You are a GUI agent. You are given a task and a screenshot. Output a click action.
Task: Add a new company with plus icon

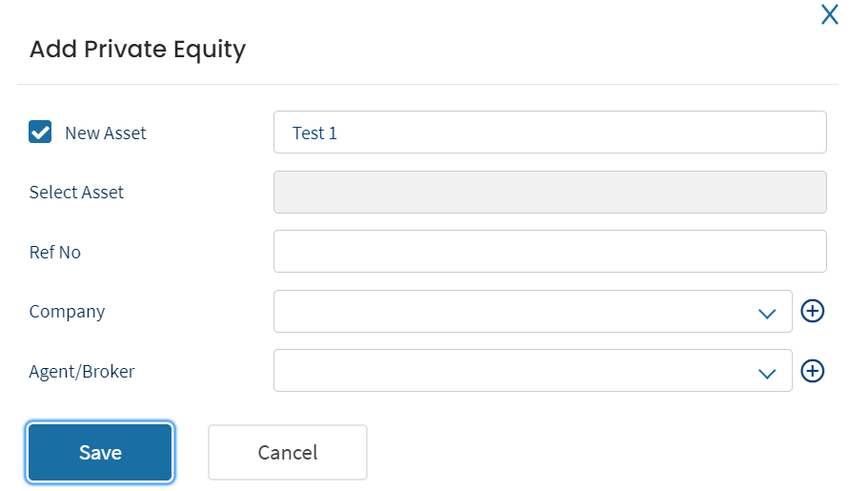click(x=812, y=311)
